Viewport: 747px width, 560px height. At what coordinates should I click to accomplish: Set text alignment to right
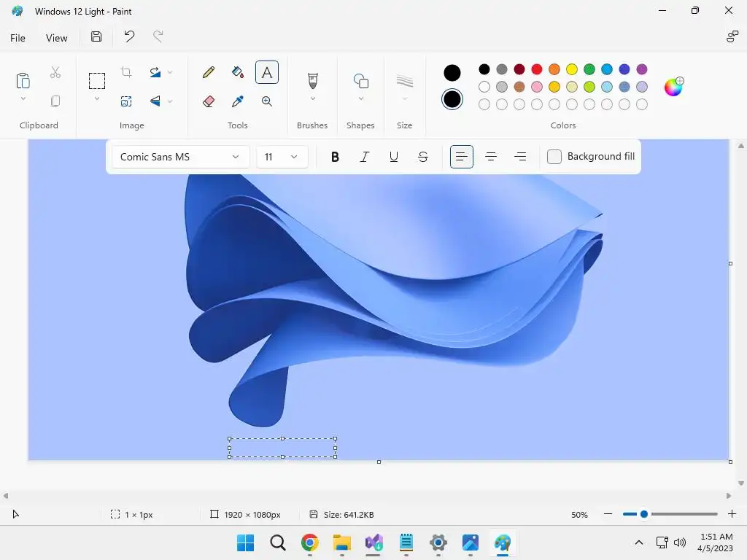coord(520,157)
